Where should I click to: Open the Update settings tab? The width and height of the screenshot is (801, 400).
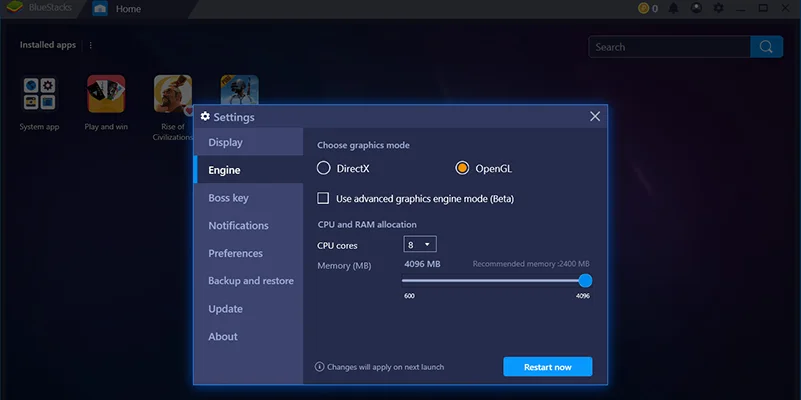tap(248, 309)
